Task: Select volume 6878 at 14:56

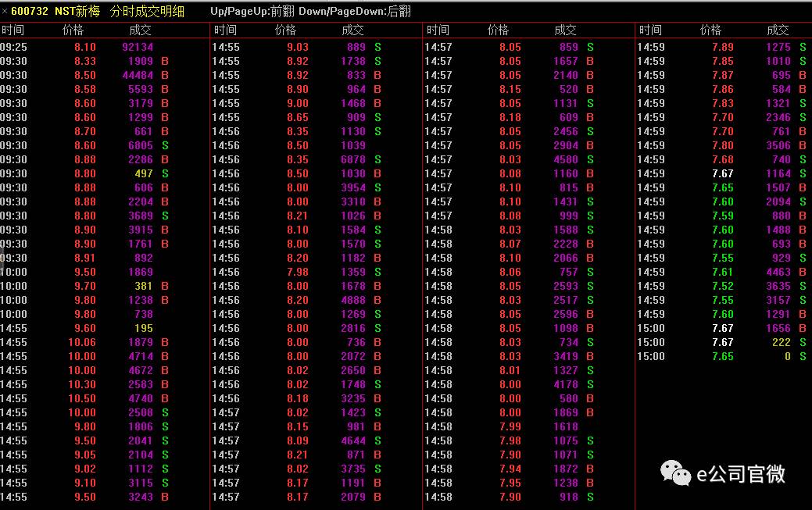Action: 353,159
